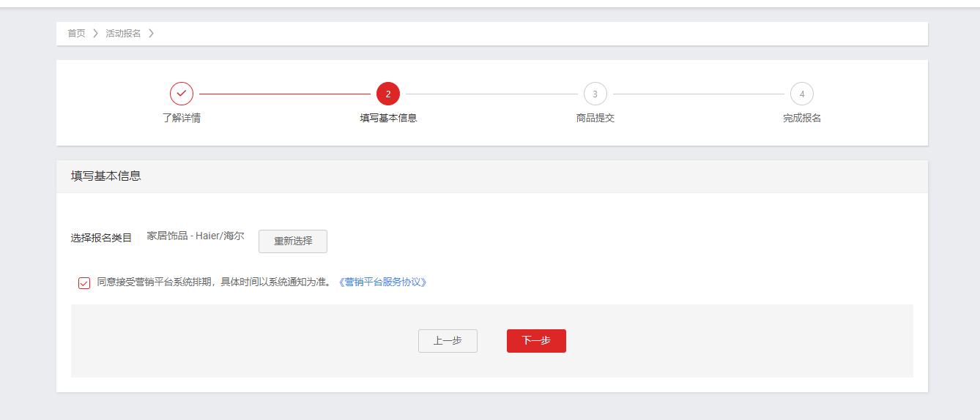Click the chevron arrow after 首页
This screenshot has width=980, height=420.
point(95,34)
